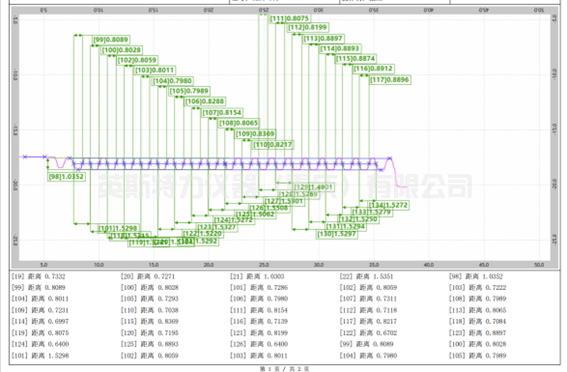Select the [124]1.5272 measurement label

[x=233, y=220]
